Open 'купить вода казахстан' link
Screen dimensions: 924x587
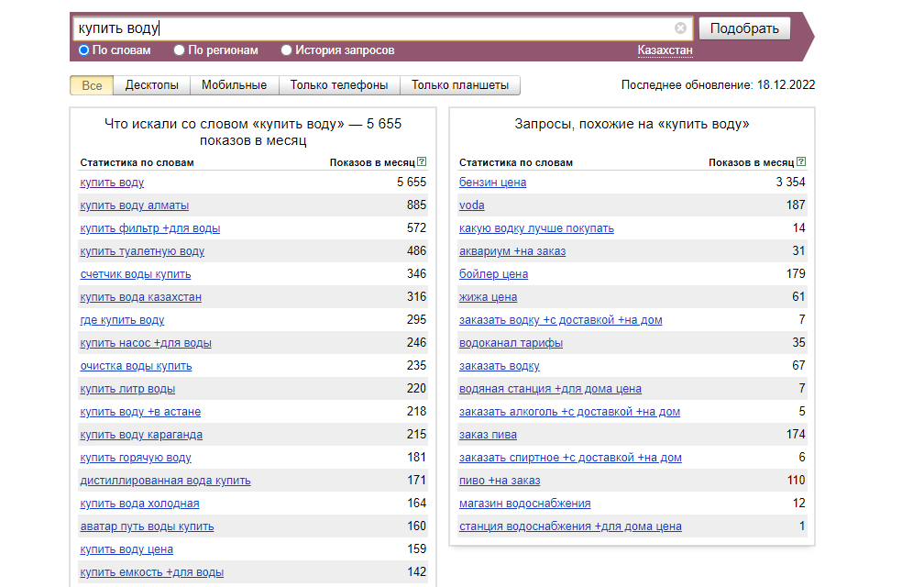[141, 297]
